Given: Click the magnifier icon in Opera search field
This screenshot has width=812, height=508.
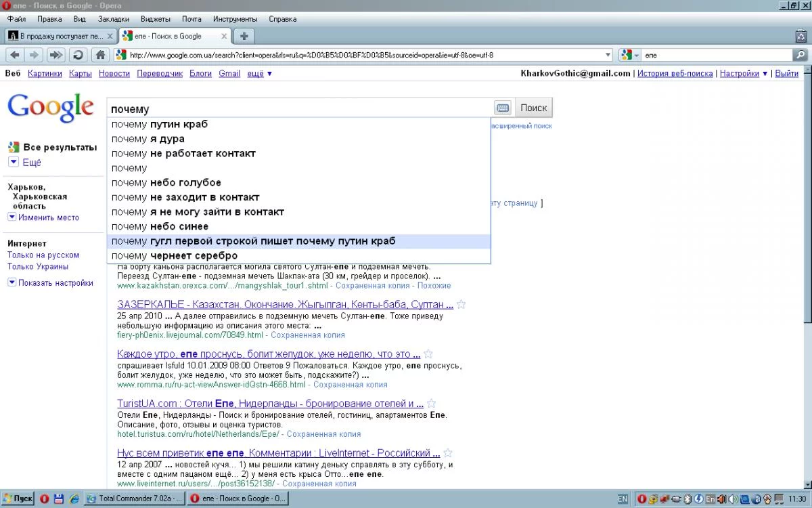Looking at the screenshot, I should pyautogui.click(x=800, y=55).
